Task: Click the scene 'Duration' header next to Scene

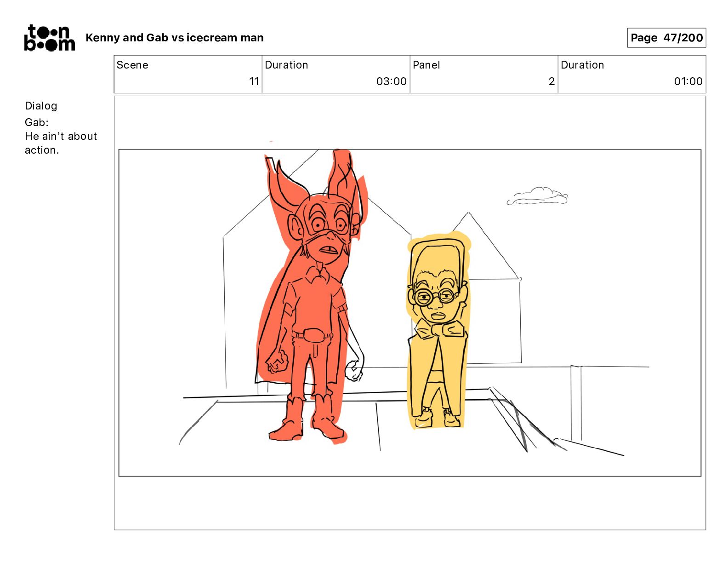Action: (286, 65)
